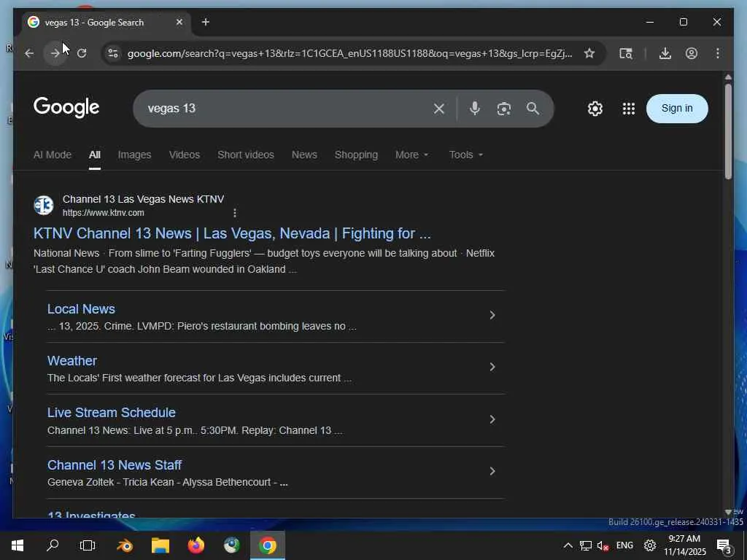View site information icon in address bar
Image resolution: width=747 pixels, height=560 pixels.
tap(113, 53)
